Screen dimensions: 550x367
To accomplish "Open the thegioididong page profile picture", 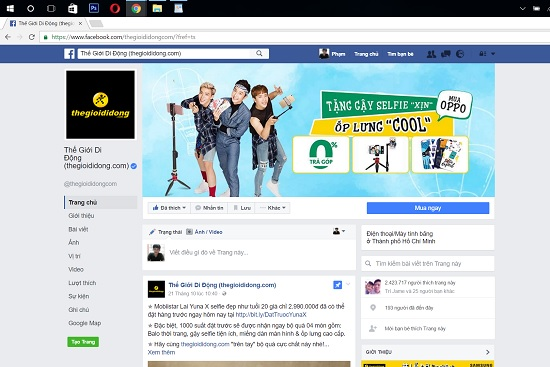I will point(100,105).
